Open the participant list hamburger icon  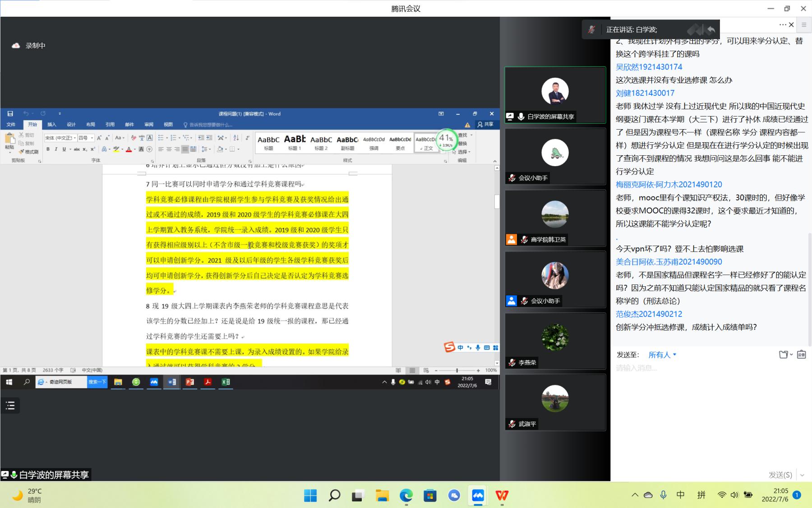tap(10, 405)
